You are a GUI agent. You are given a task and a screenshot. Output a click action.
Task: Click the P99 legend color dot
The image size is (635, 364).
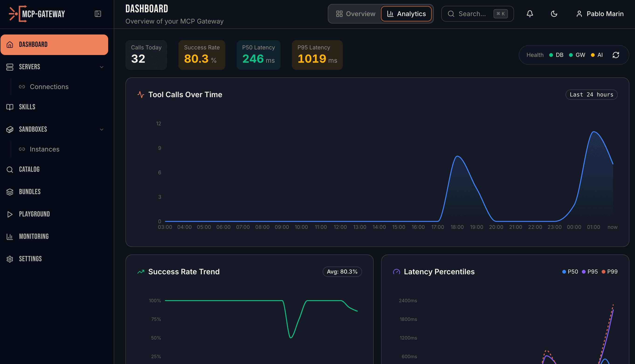603,271
